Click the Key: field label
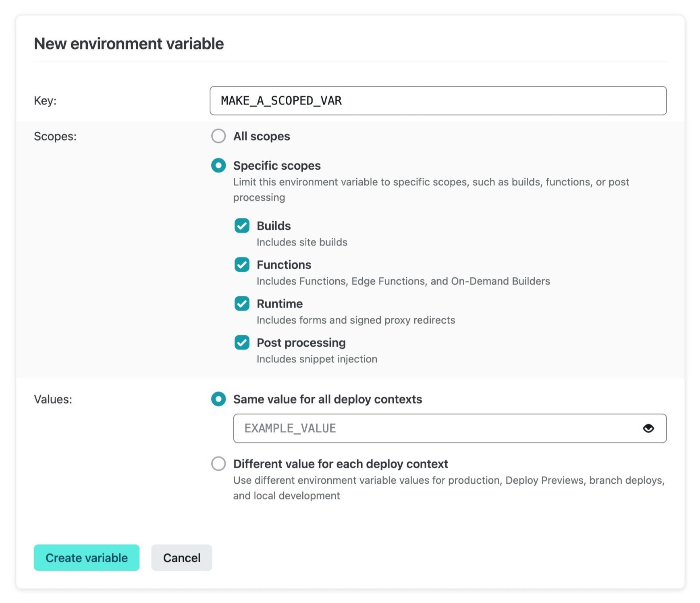Viewport: 700px width, 603px height. coord(45,101)
